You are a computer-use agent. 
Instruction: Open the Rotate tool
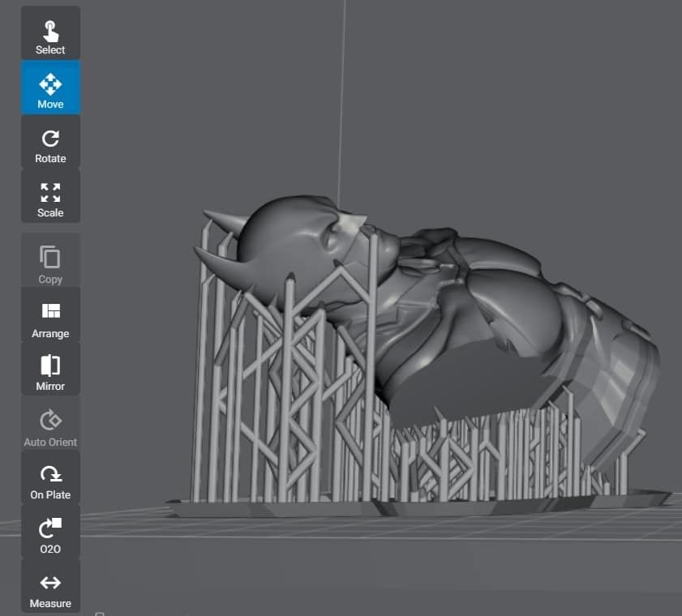click(x=49, y=142)
